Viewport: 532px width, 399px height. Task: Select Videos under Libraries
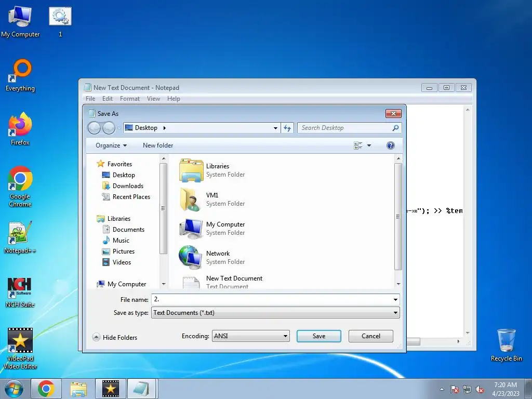pyautogui.click(x=116, y=262)
